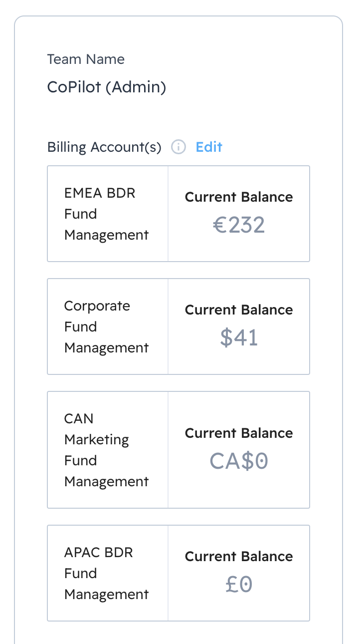Click the $41 balance amount
The image size is (360, 644).
(239, 338)
